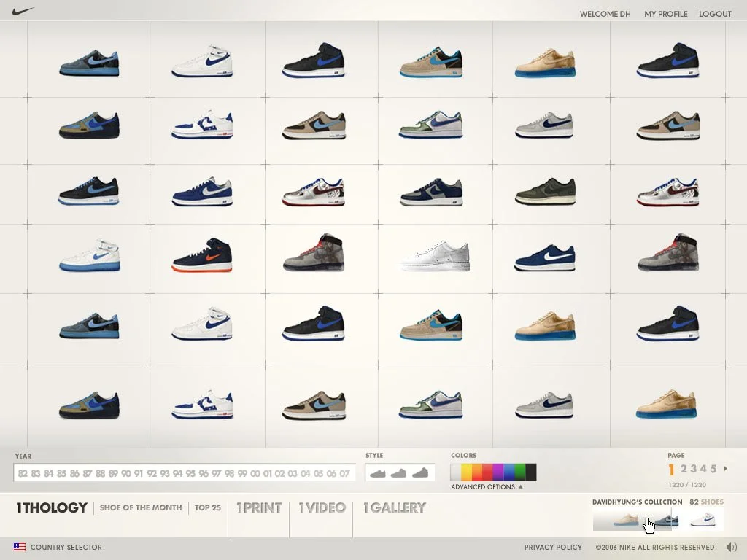747x560 pixels.
Task: Filter shoes by year 83
Action: pyautogui.click(x=36, y=474)
